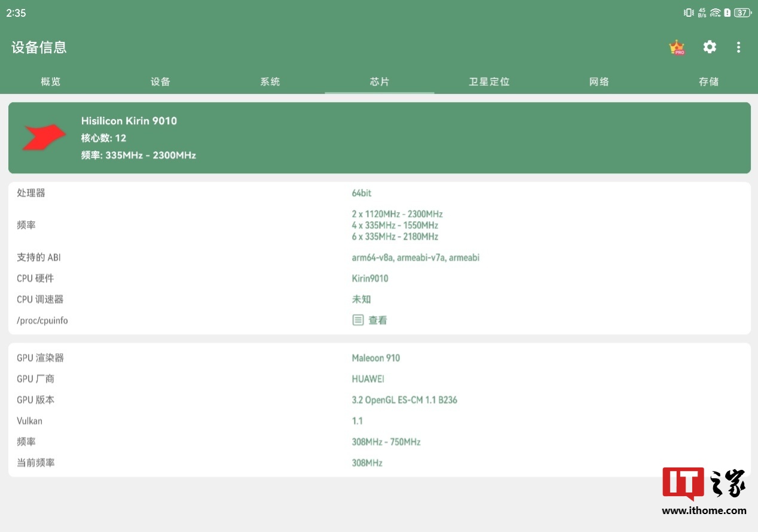Tap the Vulkan version row

379,421
